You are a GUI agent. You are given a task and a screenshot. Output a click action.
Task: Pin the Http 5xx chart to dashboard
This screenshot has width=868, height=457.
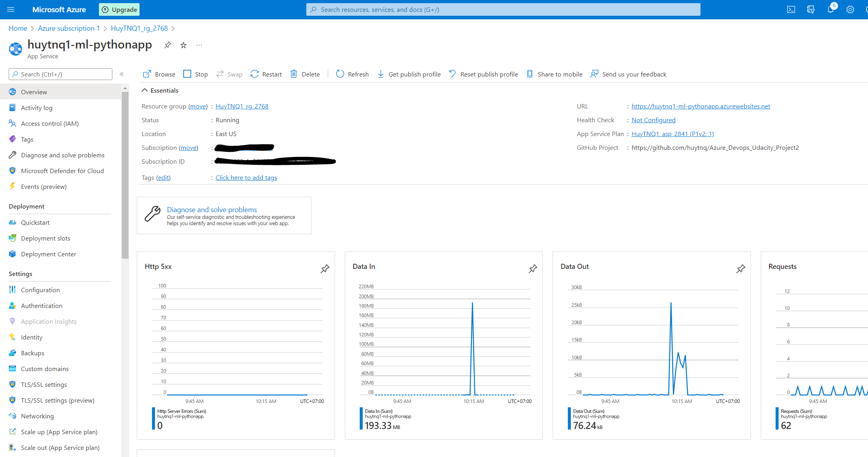coord(324,269)
